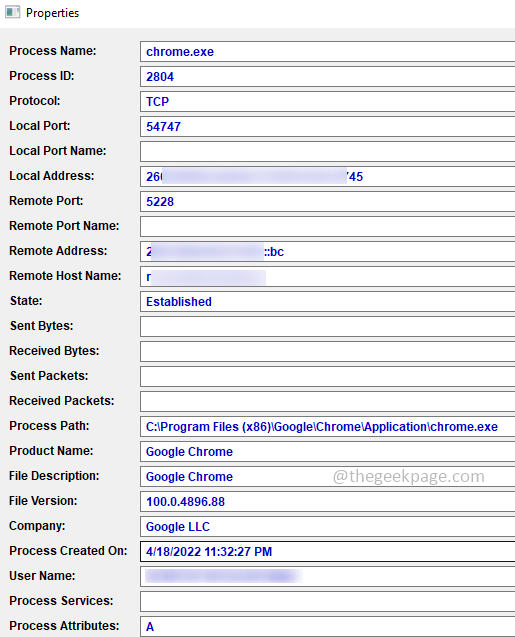
Task: Select the Process Path field
Action: click(x=327, y=427)
